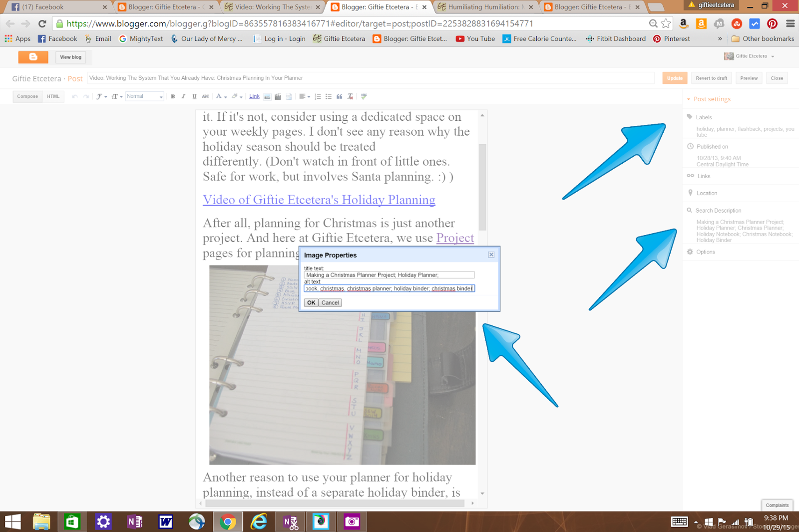The width and height of the screenshot is (799, 532).
Task: Click OK in Image Properties dialog
Action: [x=311, y=302]
